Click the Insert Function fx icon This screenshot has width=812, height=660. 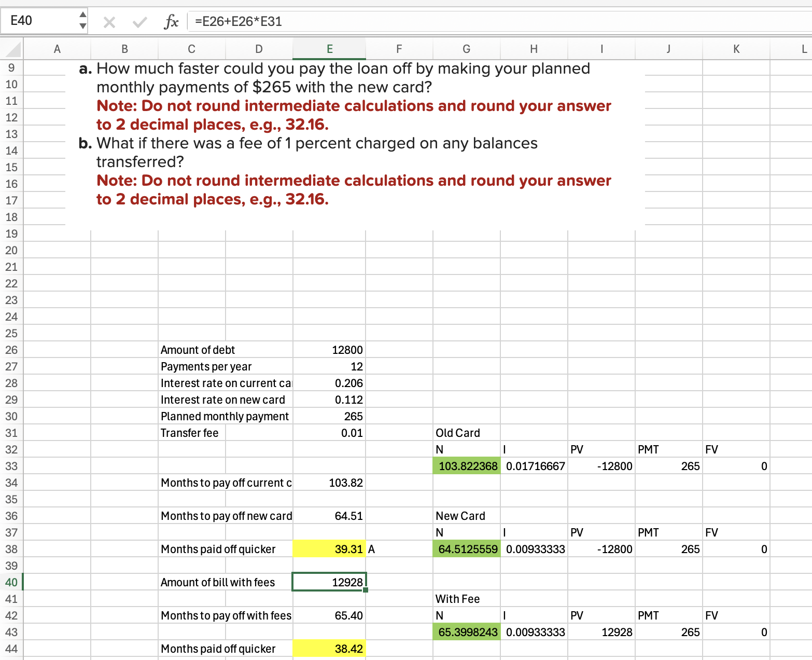tap(171, 22)
